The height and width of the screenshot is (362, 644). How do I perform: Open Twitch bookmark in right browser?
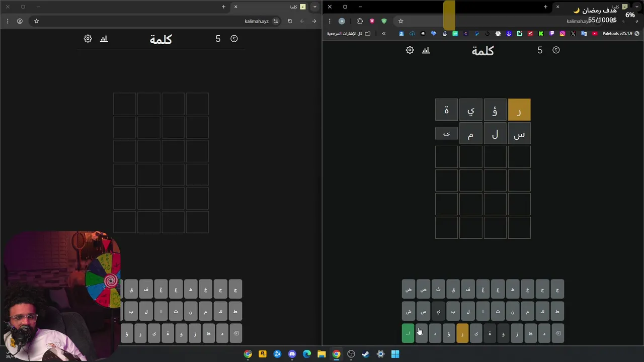point(551,34)
